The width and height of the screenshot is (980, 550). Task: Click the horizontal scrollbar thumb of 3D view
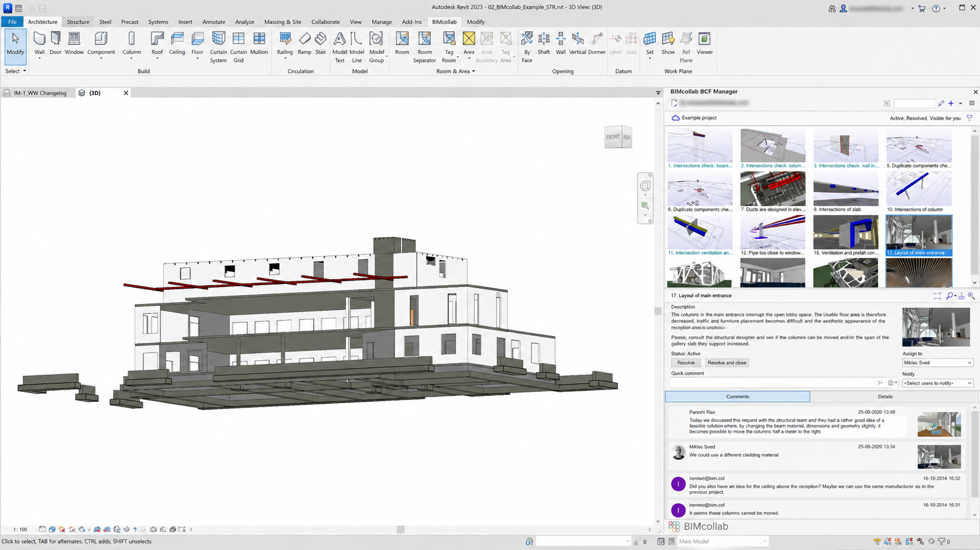400,529
